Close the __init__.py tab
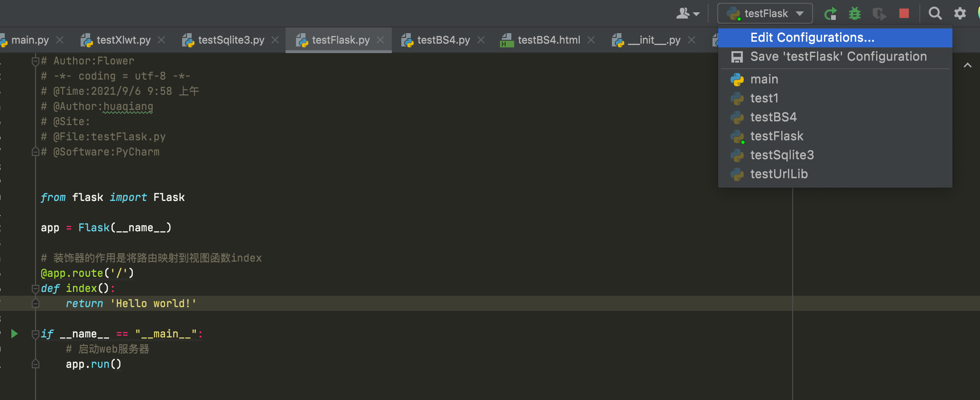The width and height of the screenshot is (980, 400). [x=692, y=40]
